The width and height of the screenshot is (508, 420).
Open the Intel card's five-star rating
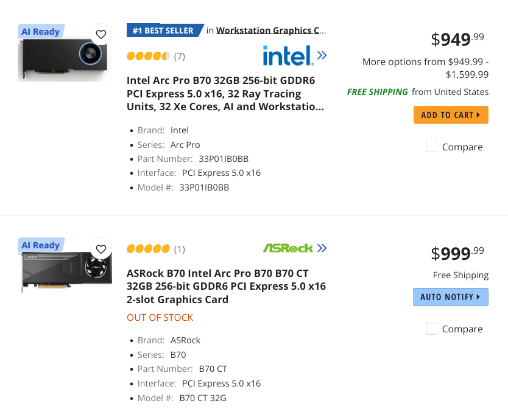pos(148,57)
